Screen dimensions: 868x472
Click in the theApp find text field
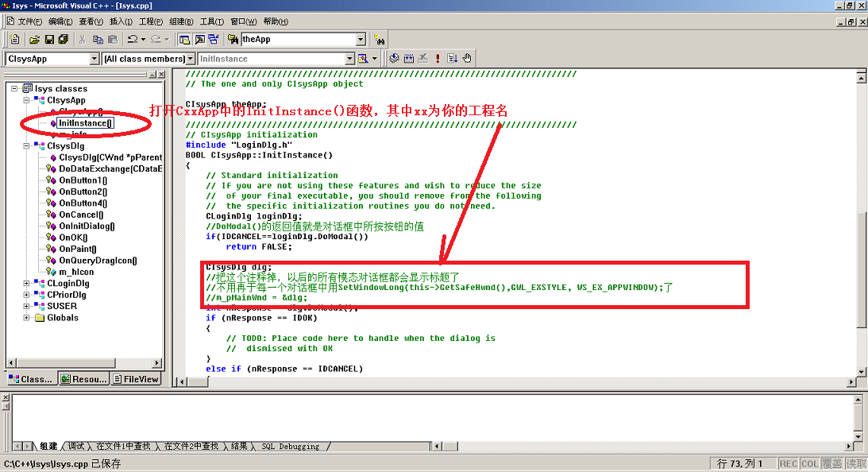[298, 39]
